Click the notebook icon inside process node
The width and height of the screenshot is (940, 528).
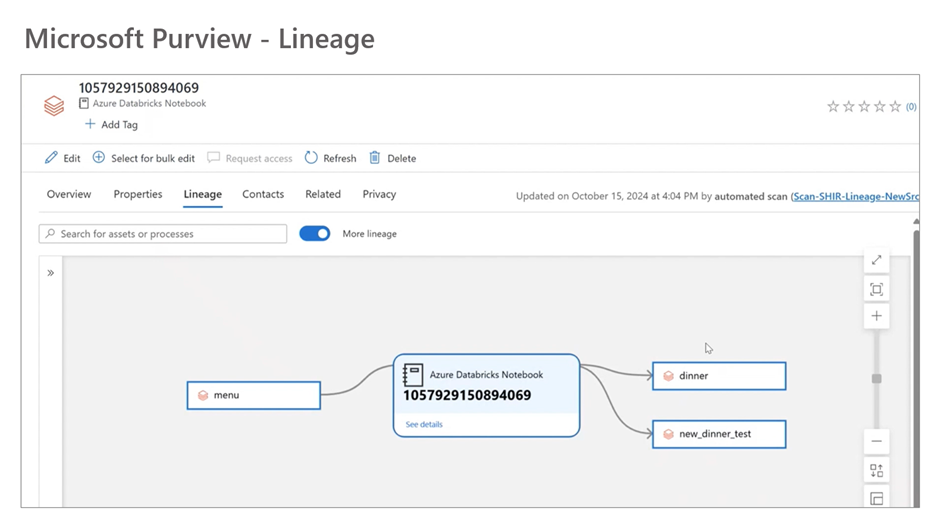coord(412,375)
